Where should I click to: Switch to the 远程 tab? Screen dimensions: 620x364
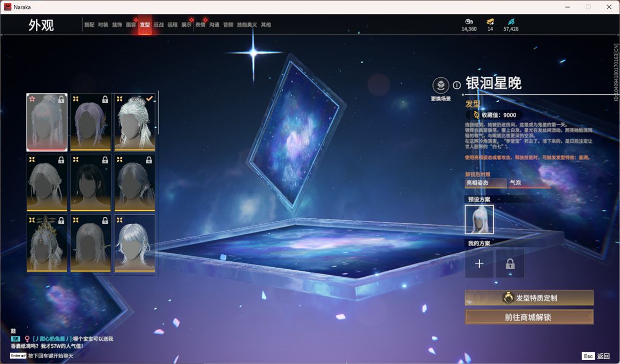click(x=173, y=25)
